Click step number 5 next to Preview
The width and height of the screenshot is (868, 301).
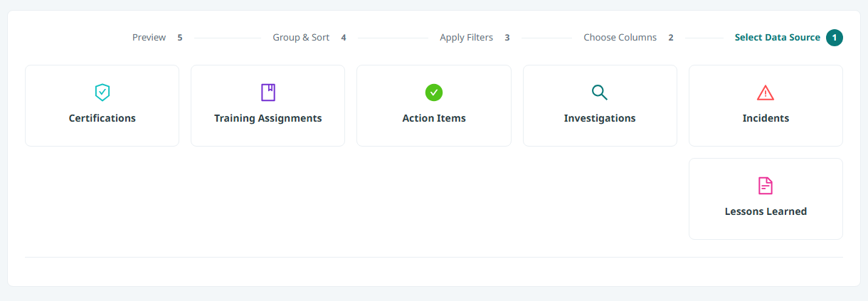(x=180, y=38)
